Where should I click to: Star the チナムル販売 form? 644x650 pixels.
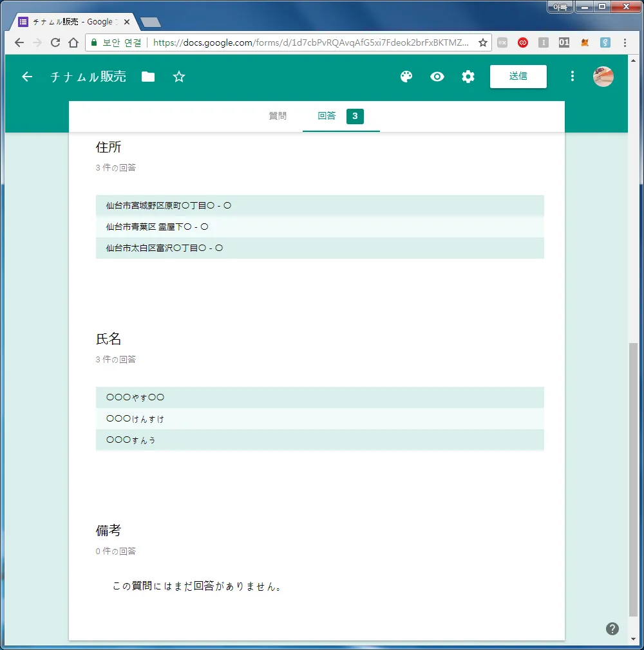[179, 77]
